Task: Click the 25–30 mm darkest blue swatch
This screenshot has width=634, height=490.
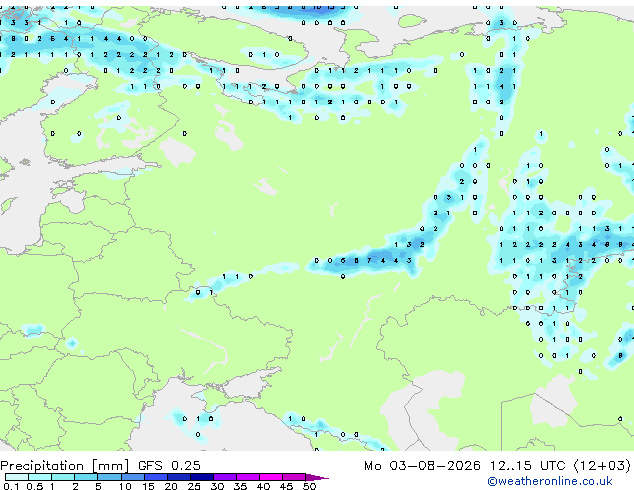Action: (201, 477)
